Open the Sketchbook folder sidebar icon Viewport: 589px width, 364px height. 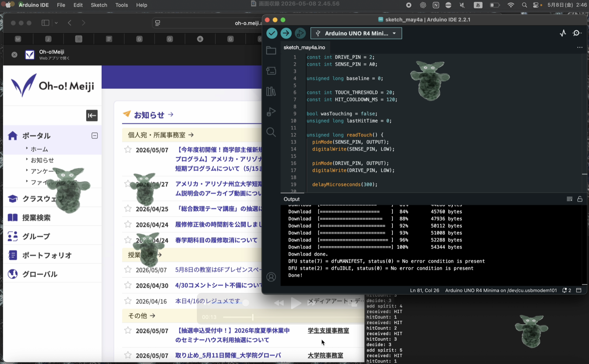point(271,50)
